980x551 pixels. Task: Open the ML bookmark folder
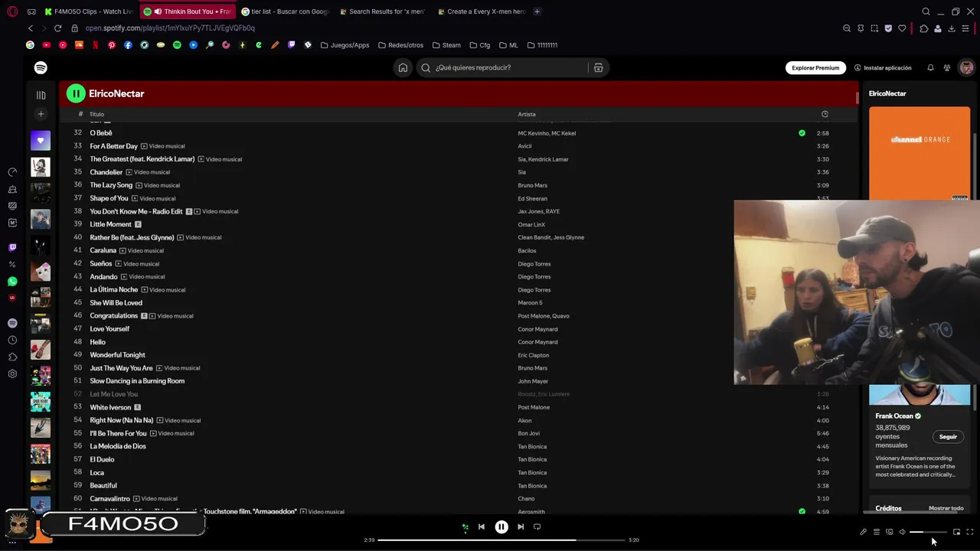point(508,45)
